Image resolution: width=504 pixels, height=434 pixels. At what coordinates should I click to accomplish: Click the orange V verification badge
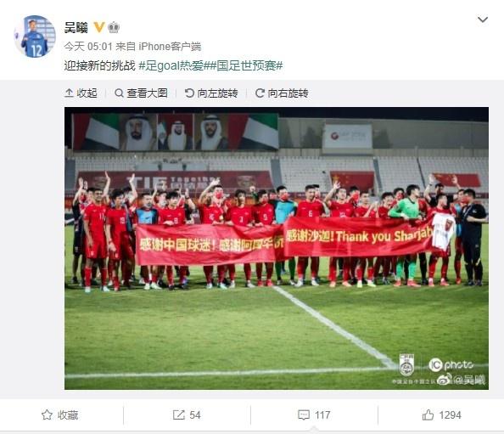coord(99,28)
